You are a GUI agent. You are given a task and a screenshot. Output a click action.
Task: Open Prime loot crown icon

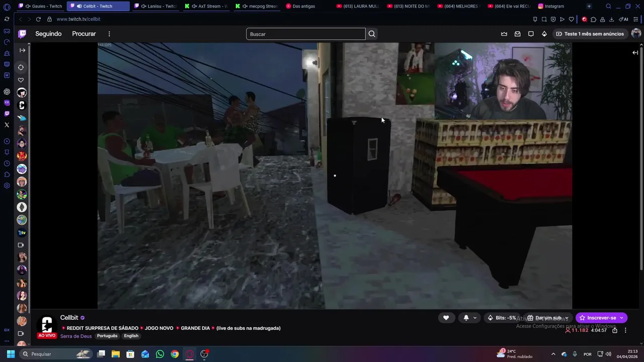(504, 34)
